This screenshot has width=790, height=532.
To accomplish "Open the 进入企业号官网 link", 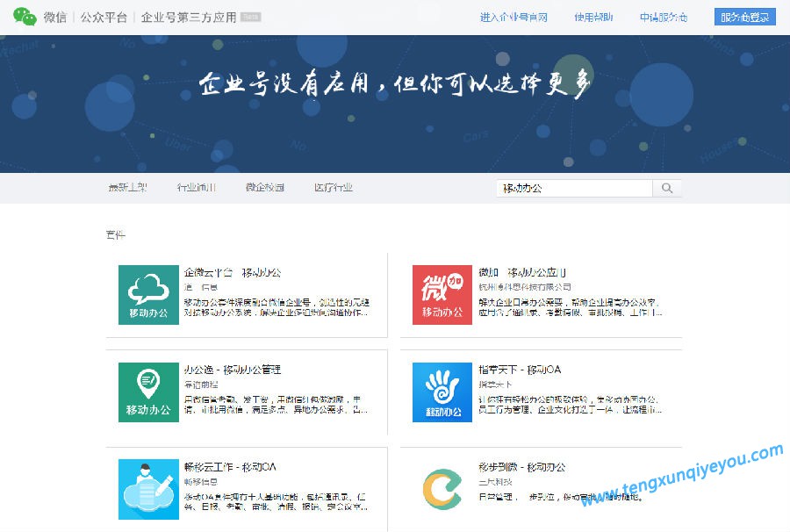I will (x=513, y=18).
